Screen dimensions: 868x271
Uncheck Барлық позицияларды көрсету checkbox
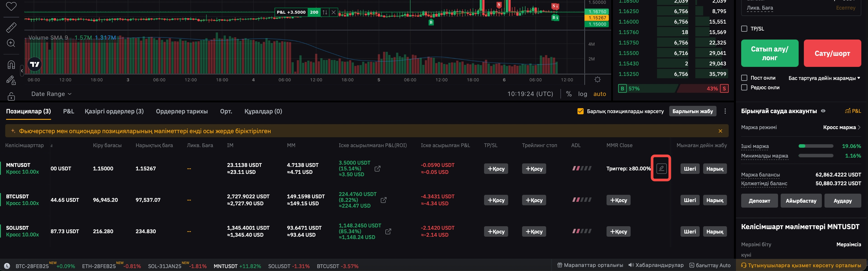(x=580, y=111)
